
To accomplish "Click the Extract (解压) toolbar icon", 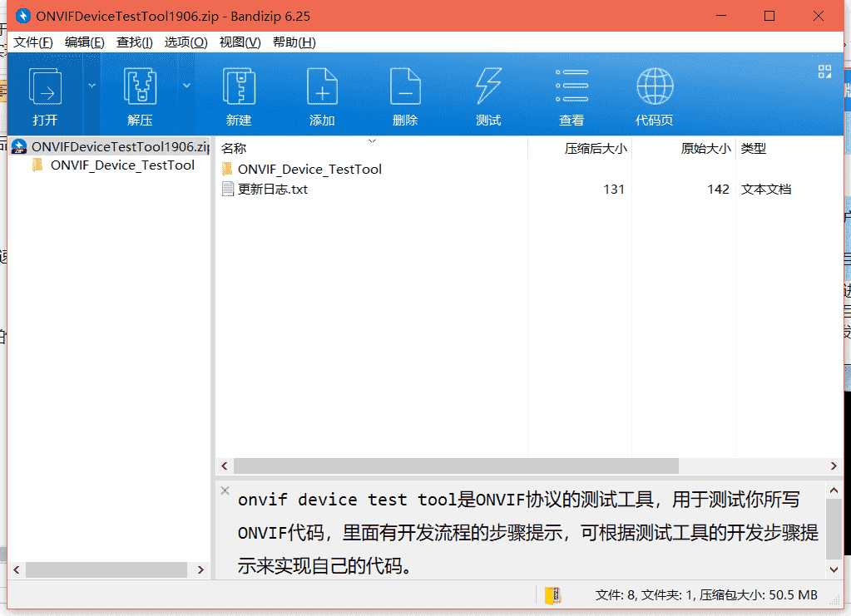I will pyautogui.click(x=140, y=86).
